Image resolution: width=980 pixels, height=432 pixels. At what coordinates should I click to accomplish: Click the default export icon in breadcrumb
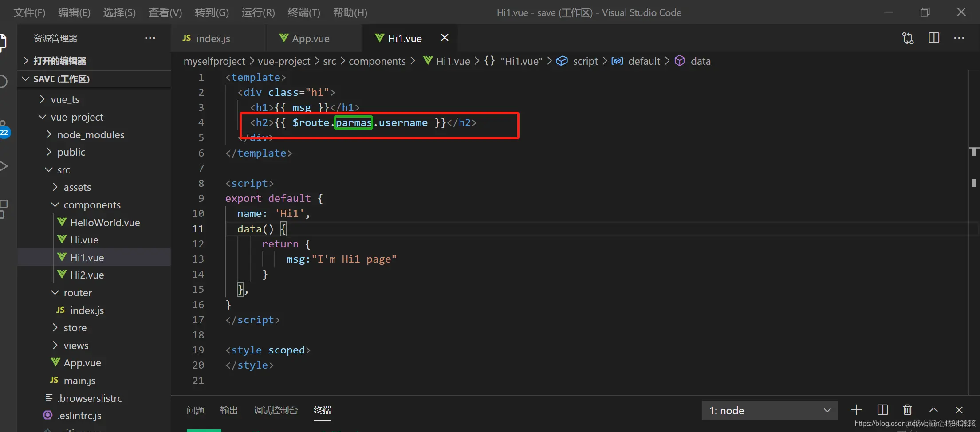[x=617, y=61]
